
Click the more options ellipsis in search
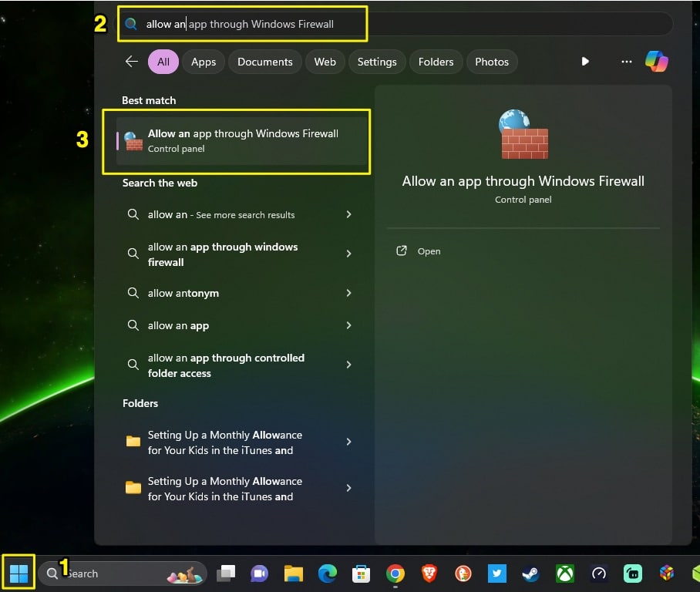tap(626, 61)
